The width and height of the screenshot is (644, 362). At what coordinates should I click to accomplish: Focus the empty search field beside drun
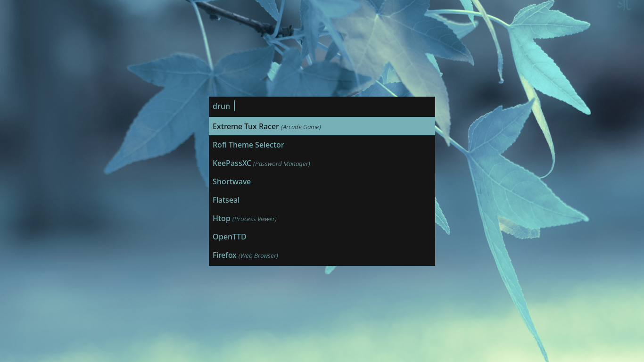330,106
